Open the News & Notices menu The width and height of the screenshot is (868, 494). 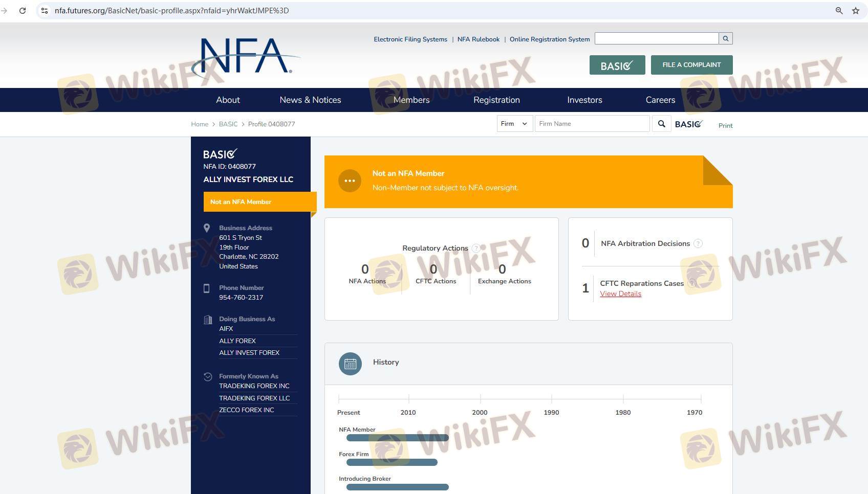(x=310, y=100)
